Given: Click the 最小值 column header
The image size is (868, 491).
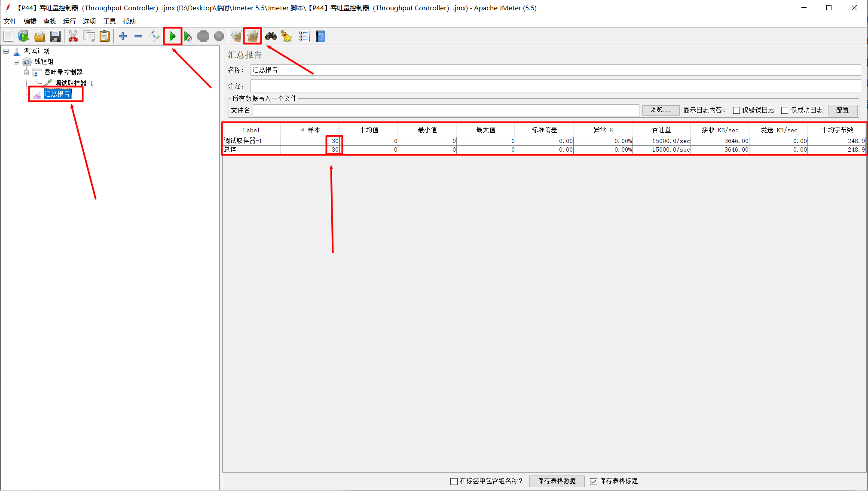Looking at the screenshot, I should 427,130.
